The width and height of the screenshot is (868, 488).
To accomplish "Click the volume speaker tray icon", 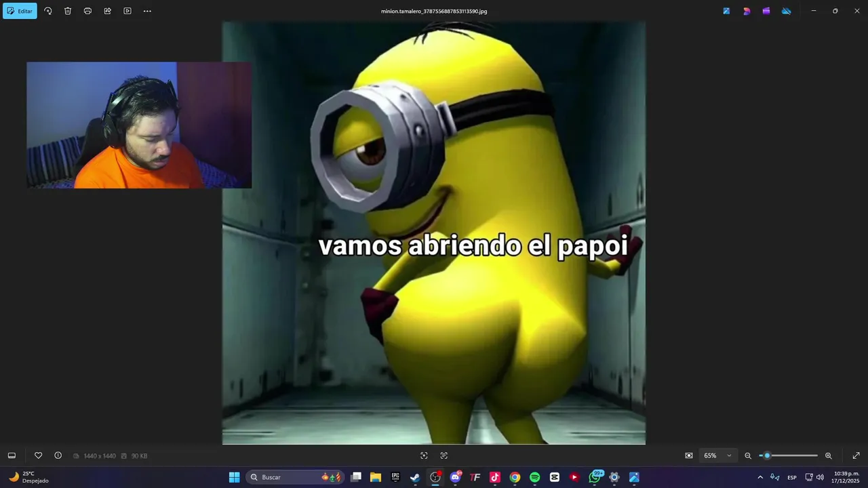I will point(820,477).
